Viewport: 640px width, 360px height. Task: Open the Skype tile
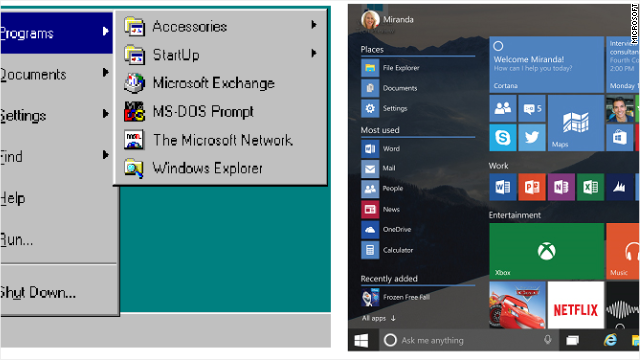coord(503,138)
